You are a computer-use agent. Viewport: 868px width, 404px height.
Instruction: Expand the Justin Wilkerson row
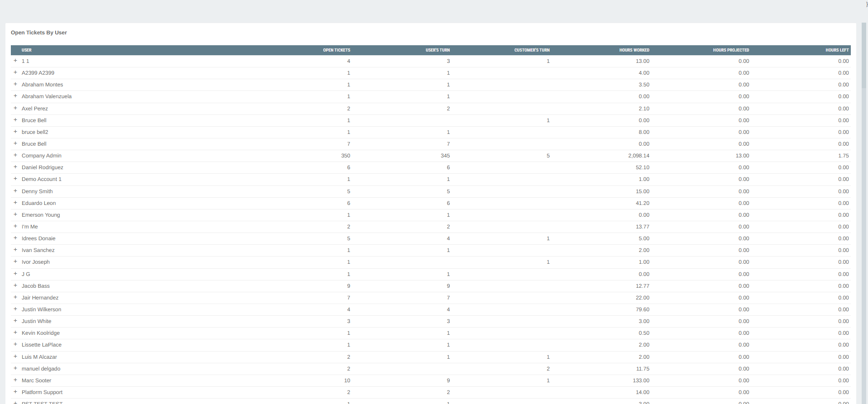pyautogui.click(x=15, y=309)
